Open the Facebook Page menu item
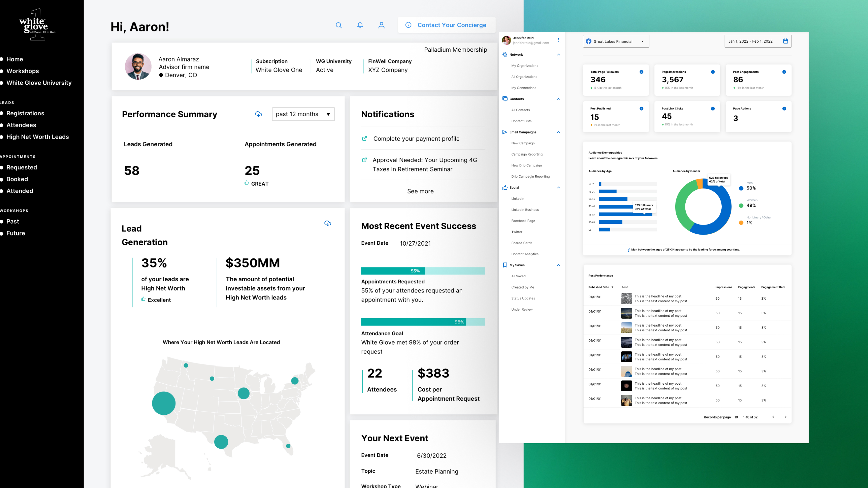This screenshot has width=868, height=488. point(523,221)
